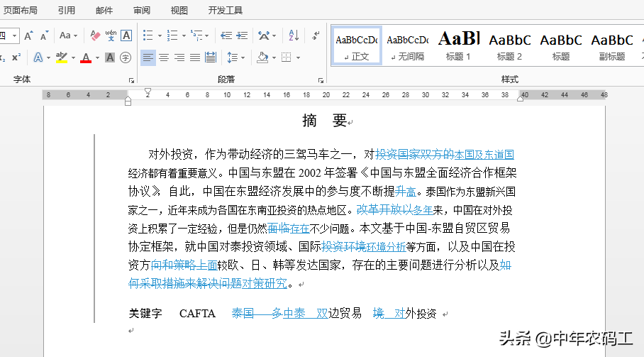The height and width of the screenshot is (357, 644).
Task: Apply the yellow text highlight color
Action: [x=62, y=57]
